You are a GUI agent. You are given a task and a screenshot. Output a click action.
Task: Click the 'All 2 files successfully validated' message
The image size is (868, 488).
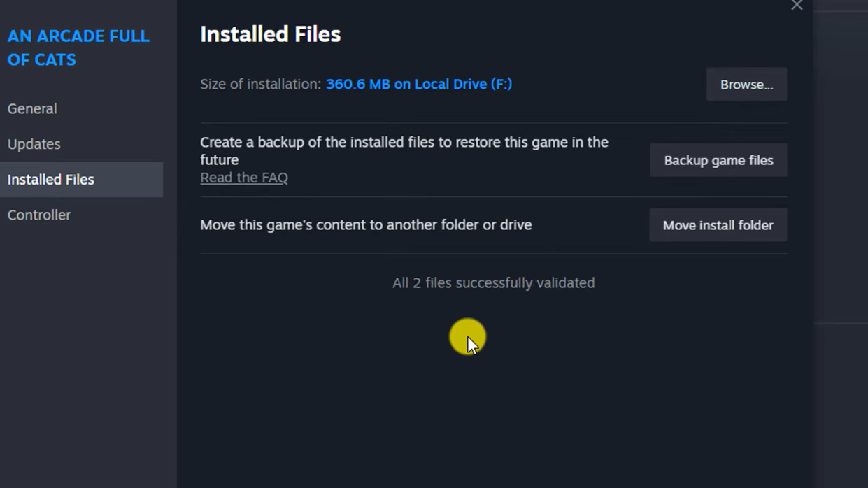(x=493, y=283)
